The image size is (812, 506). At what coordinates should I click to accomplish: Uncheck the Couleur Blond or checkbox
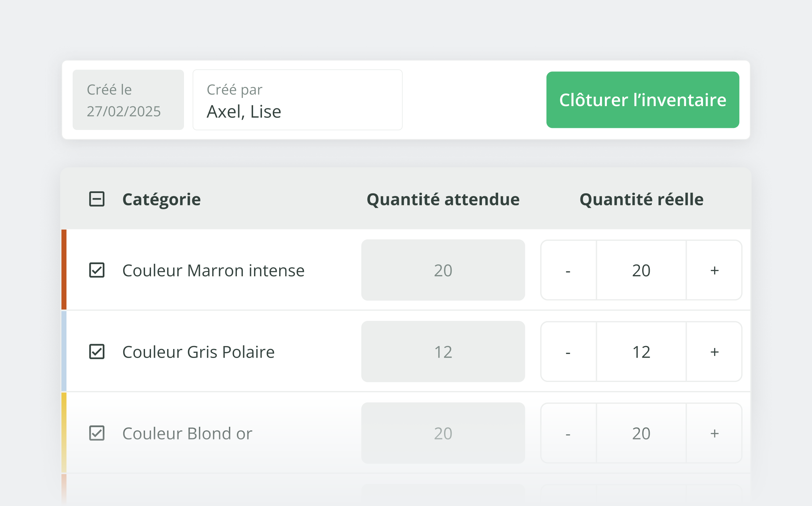[x=97, y=433]
